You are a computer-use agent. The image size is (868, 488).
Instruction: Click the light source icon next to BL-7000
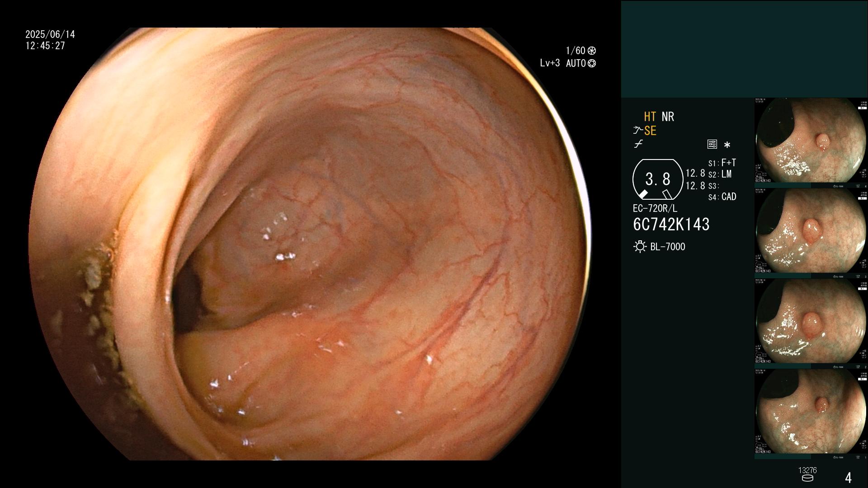[640, 247]
